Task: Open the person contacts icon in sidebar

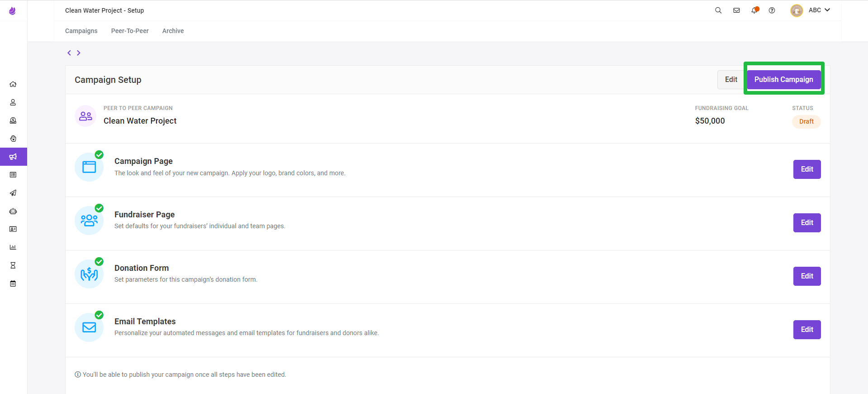Action: click(x=13, y=102)
